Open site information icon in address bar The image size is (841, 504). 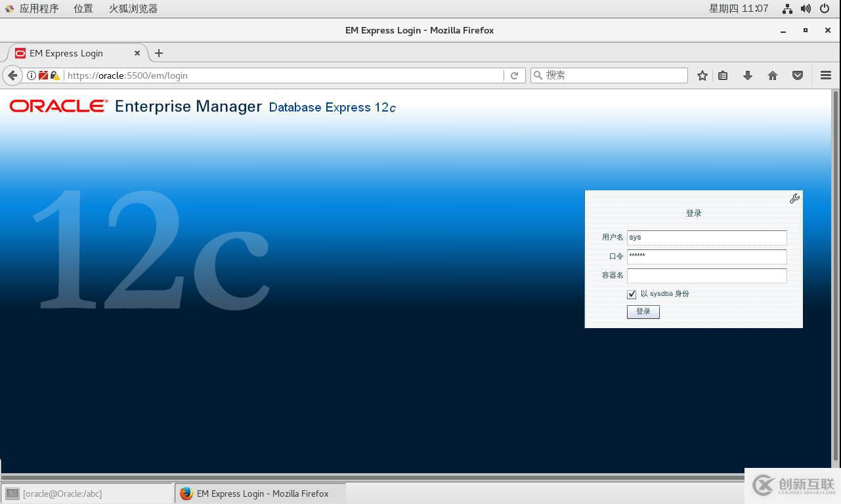31,75
